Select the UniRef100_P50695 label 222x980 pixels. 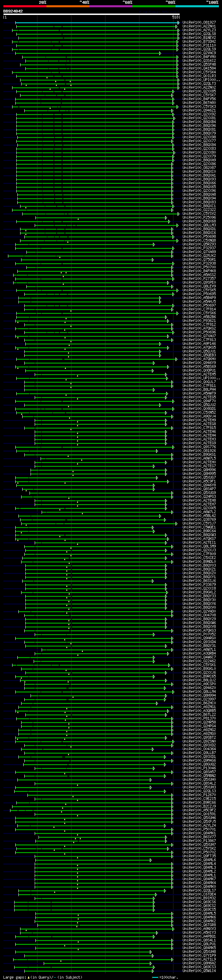tap(199, 294)
